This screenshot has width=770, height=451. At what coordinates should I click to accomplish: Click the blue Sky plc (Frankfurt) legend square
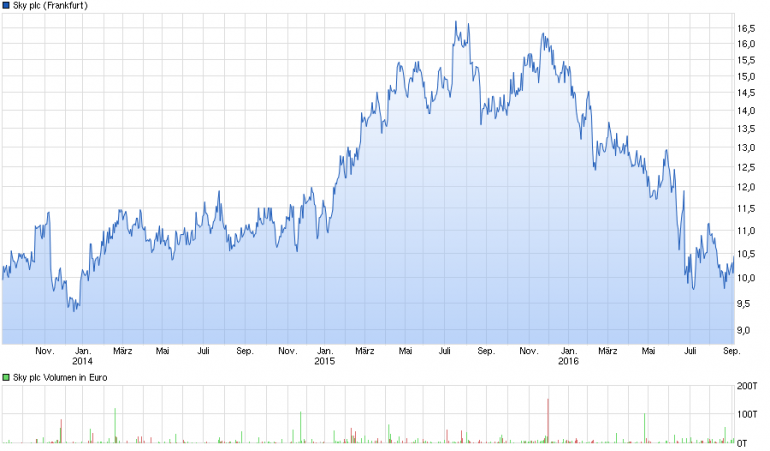[x=6, y=5]
